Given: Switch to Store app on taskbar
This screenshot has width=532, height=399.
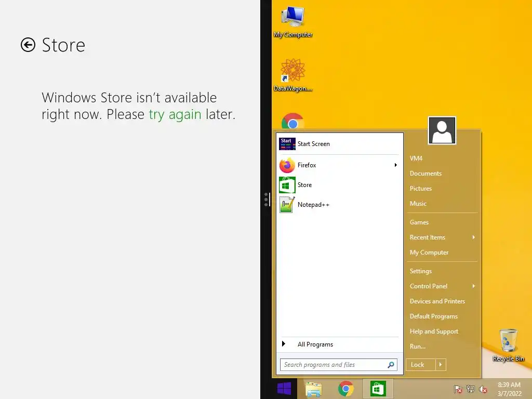Looking at the screenshot, I should tap(378, 389).
